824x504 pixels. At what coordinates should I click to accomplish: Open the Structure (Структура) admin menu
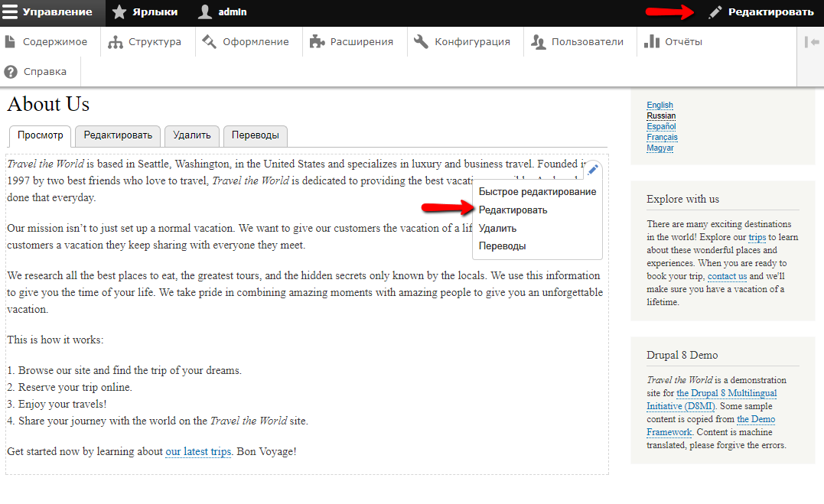145,42
